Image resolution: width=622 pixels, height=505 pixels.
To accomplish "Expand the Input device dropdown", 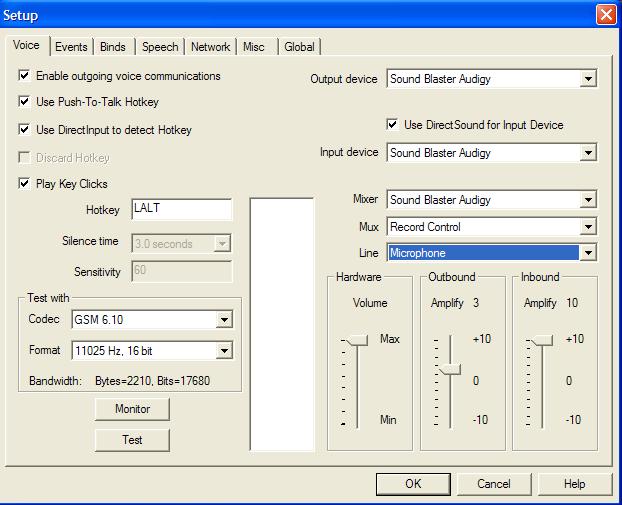I will [588, 154].
